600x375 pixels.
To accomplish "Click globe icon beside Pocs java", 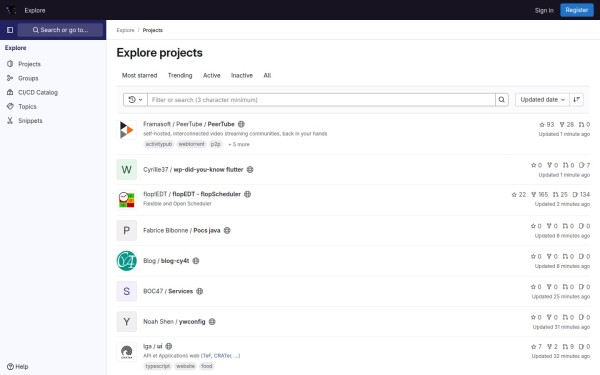I will 227,230.
